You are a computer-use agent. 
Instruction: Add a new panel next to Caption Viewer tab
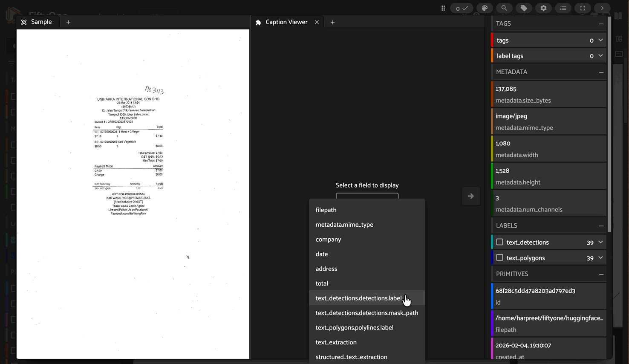coord(332,22)
